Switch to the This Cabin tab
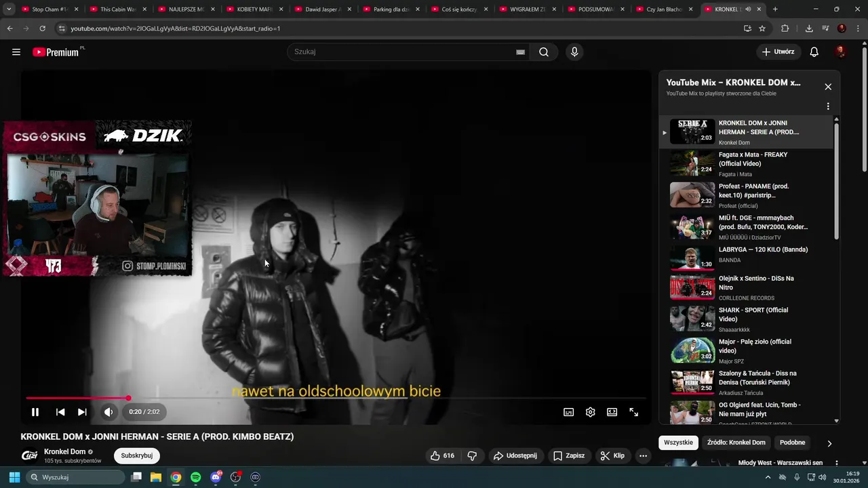Image resolution: width=868 pixels, height=488 pixels. (x=118, y=9)
